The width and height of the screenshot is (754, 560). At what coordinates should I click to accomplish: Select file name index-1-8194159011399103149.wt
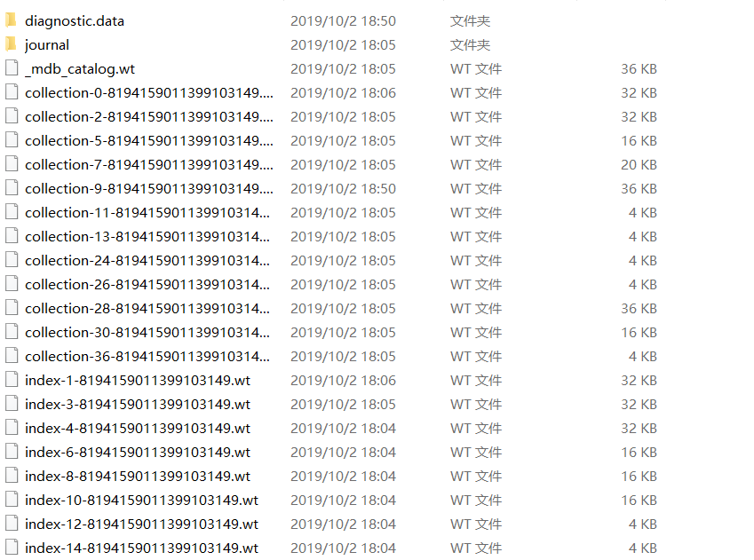[138, 381]
